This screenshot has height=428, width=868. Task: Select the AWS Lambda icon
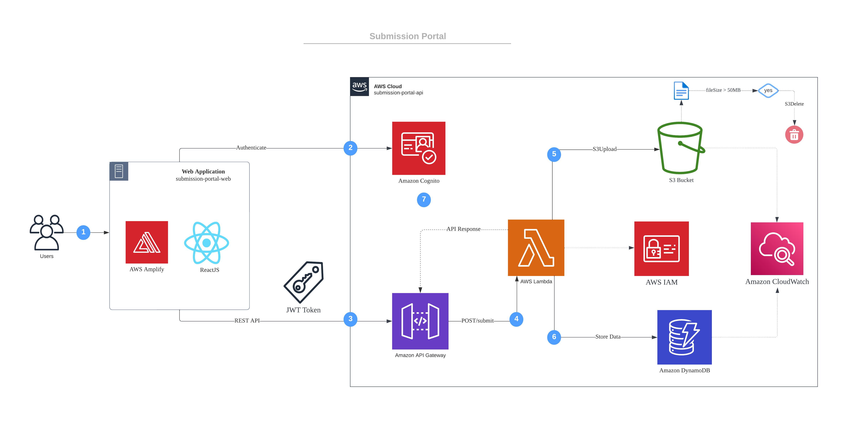tap(536, 248)
